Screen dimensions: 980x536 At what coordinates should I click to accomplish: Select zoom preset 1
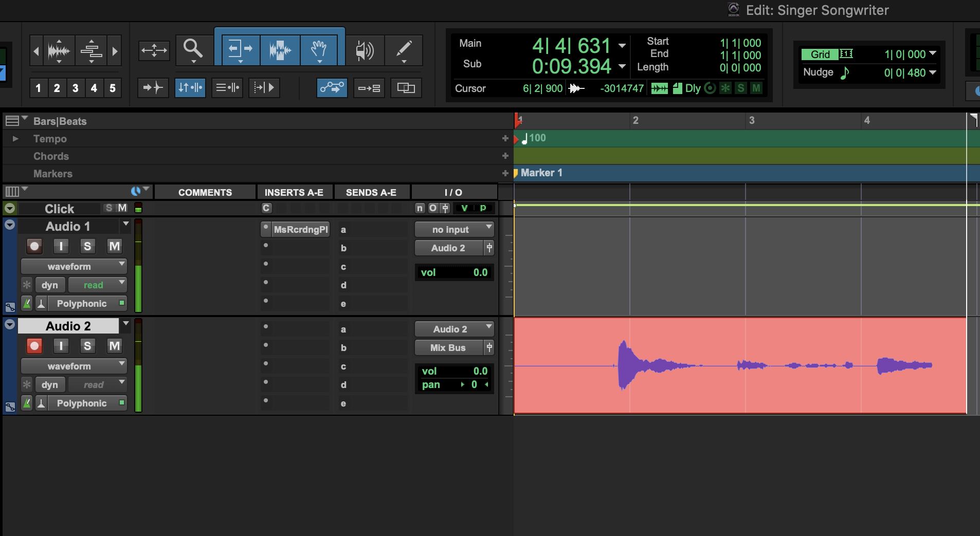tap(38, 88)
